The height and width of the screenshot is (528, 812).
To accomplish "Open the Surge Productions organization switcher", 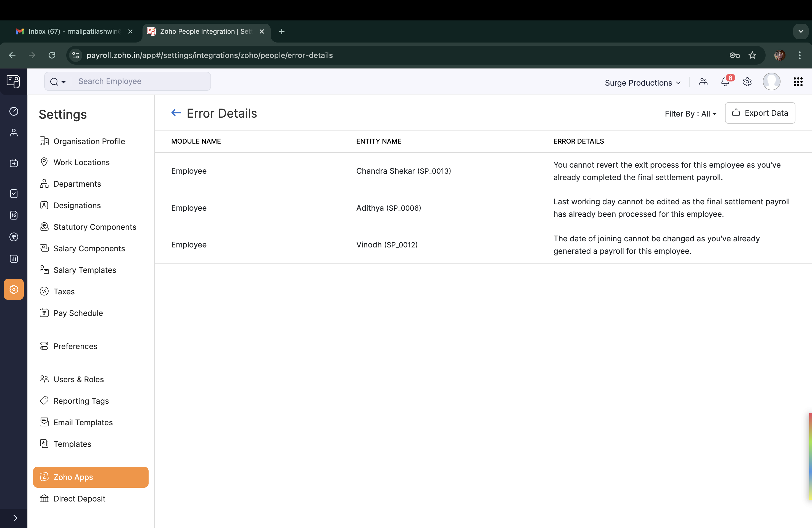I will [x=642, y=83].
